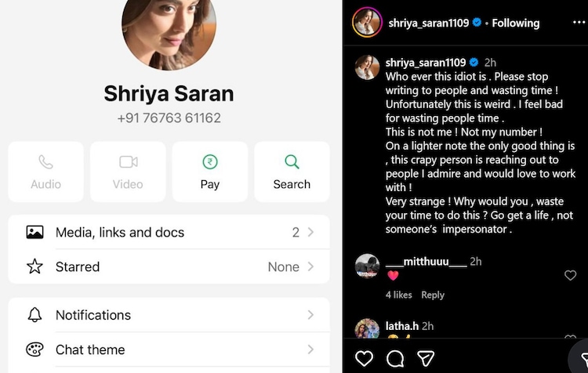The height and width of the screenshot is (373, 588).
Task: Click the Following label
Action: click(516, 24)
